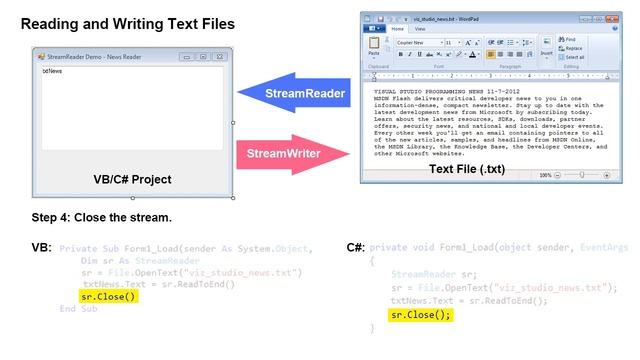640x360 pixels.
Task: Click the Grow font icon in WordPad
Action: click(x=468, y=43)
